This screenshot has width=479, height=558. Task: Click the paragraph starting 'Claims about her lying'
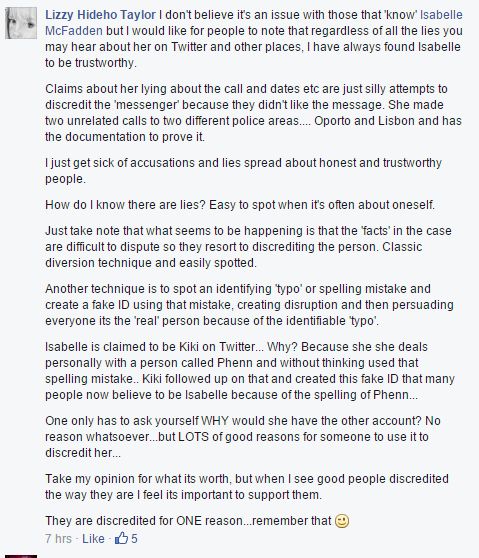coord(253,113)
